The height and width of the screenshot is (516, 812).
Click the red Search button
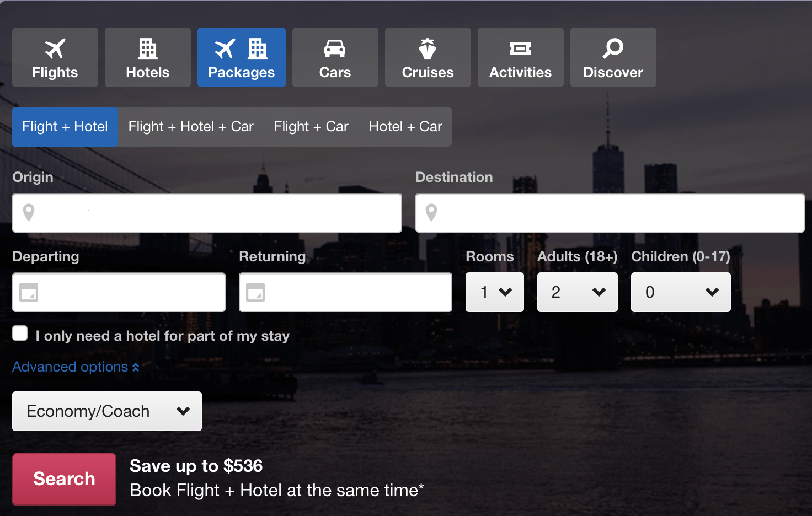64,479
